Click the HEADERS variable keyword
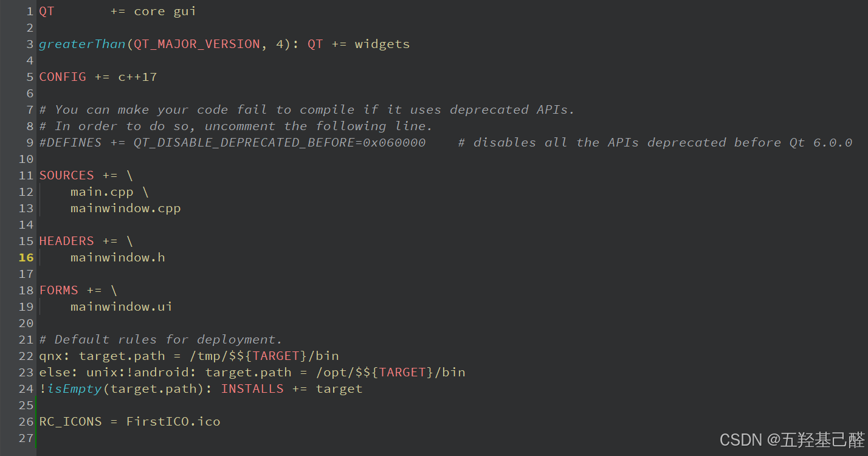This screenshot has width=868, height=456. [66, 241]
